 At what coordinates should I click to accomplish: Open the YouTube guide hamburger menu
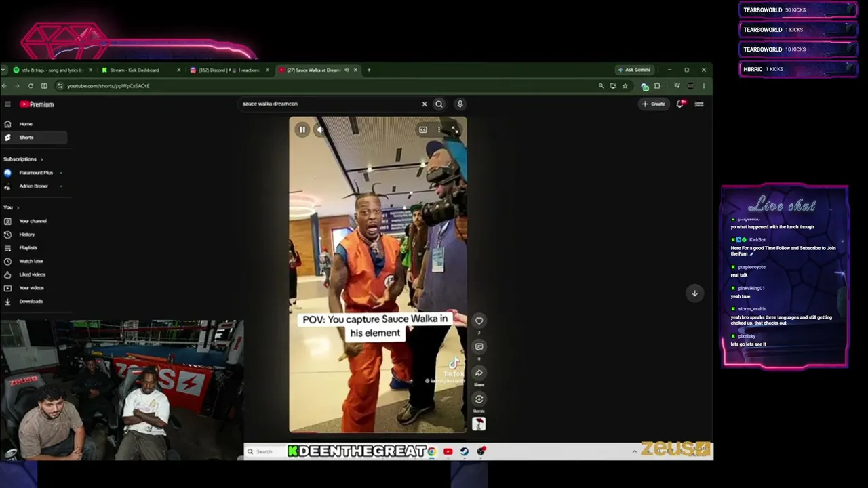7,104
